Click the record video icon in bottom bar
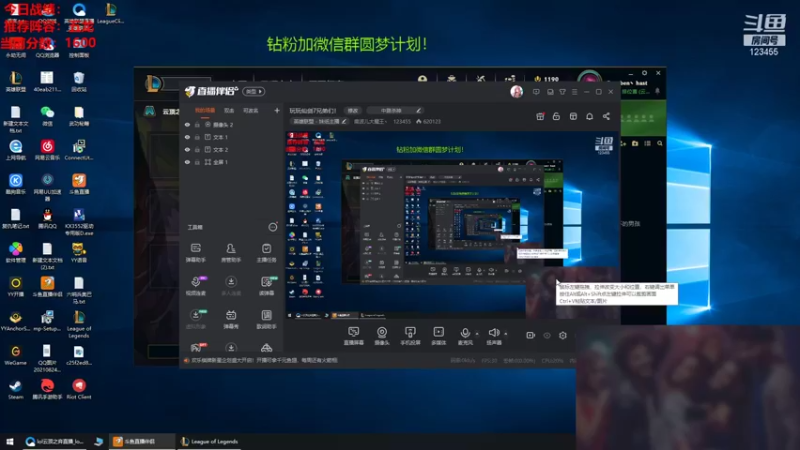This screenshot has width=800, height=450. click(x=531, y=335)
